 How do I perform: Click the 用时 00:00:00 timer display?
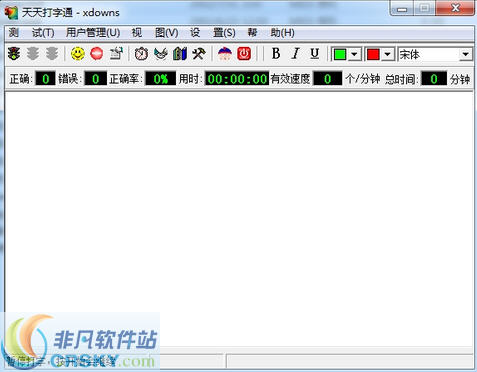point(237,79)
